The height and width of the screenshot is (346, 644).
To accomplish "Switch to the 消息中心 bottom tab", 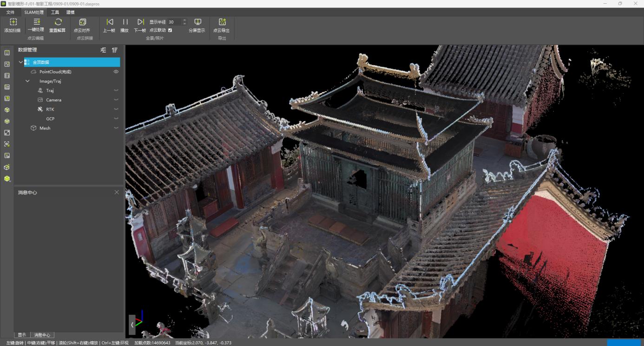I will click(42, 335).
